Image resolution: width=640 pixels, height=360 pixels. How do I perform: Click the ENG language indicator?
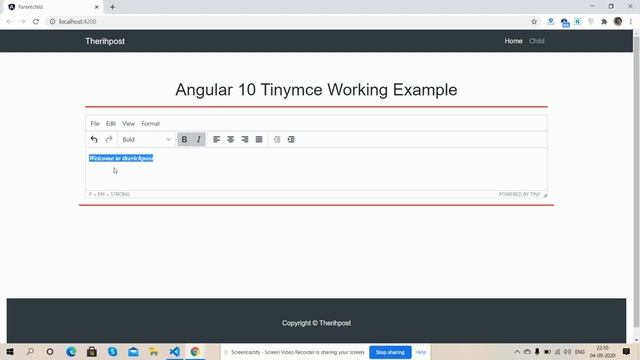[x=580, y=352]
